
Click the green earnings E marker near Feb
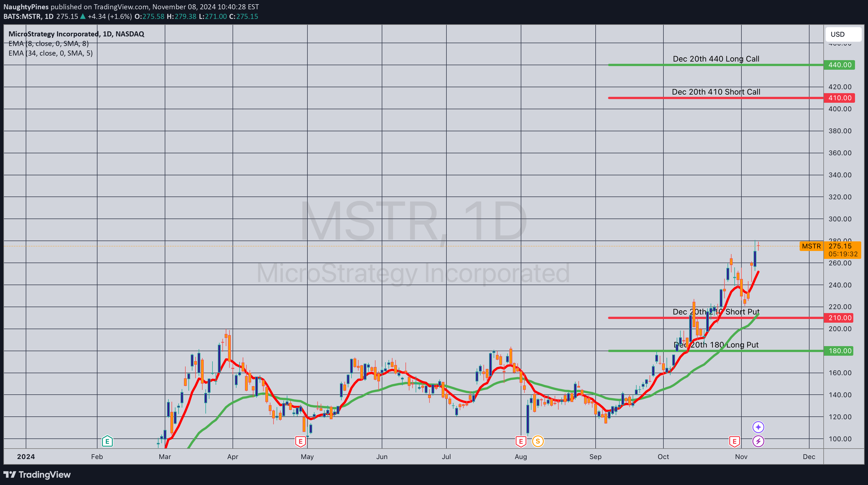tap(107, 441)
